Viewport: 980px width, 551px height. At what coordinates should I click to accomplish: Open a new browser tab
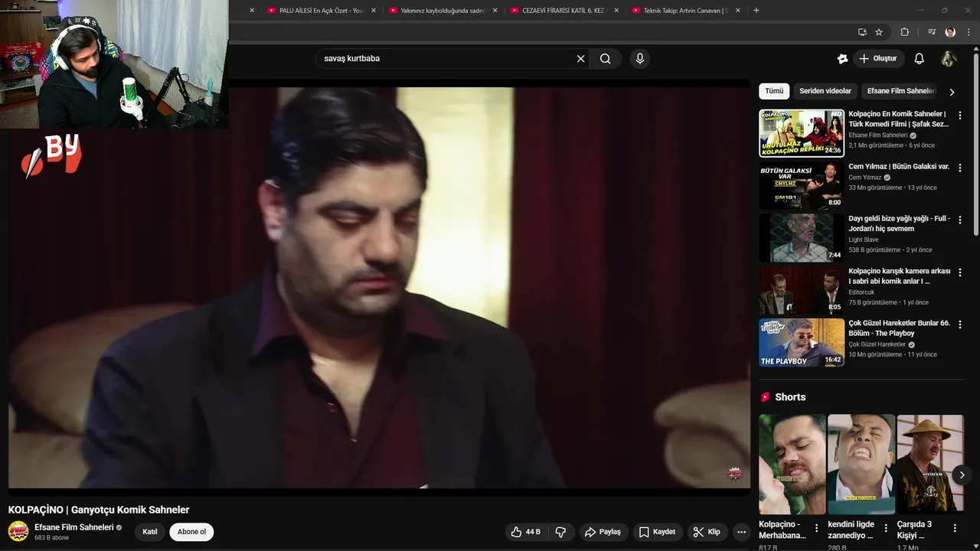(756, 11)
